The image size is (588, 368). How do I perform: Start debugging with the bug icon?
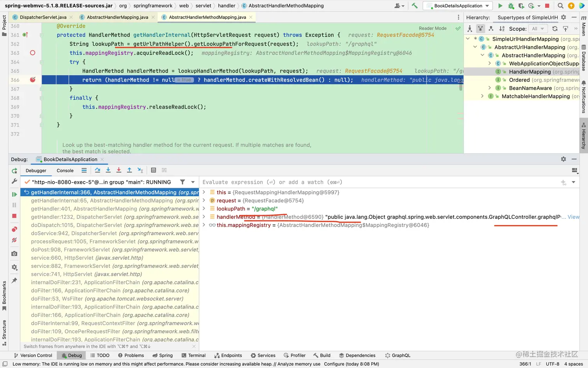[x=511, y=6]
